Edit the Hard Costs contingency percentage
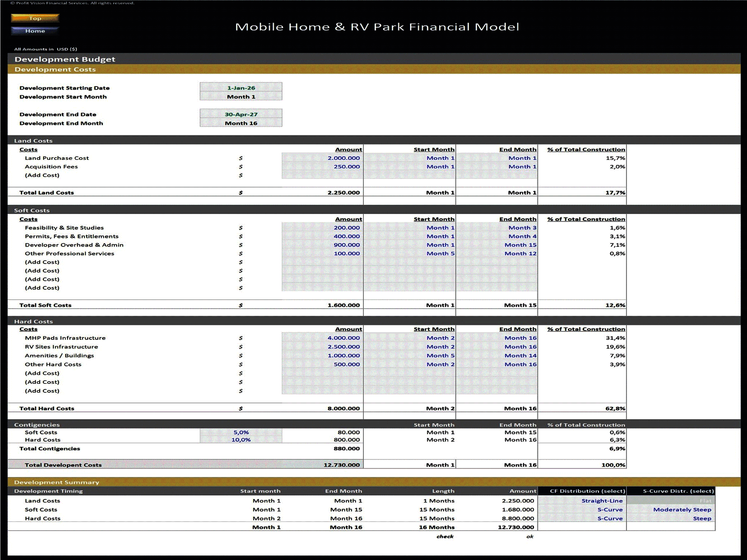Image resolution: width=747 pixels, height=560 pixels. click(x=241, y=440)
